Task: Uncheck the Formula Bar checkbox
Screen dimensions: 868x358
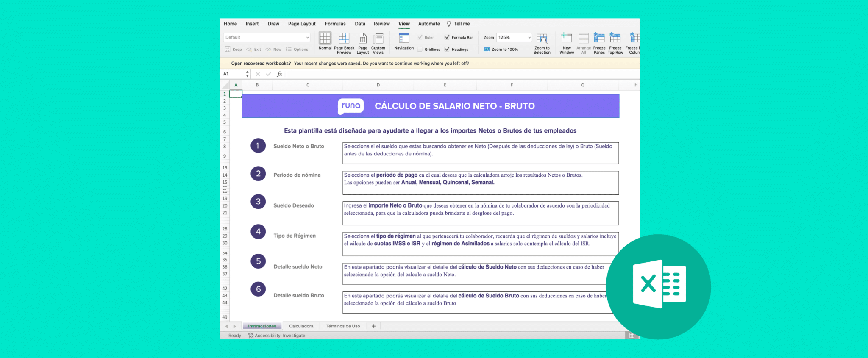Action: point(447,37)
